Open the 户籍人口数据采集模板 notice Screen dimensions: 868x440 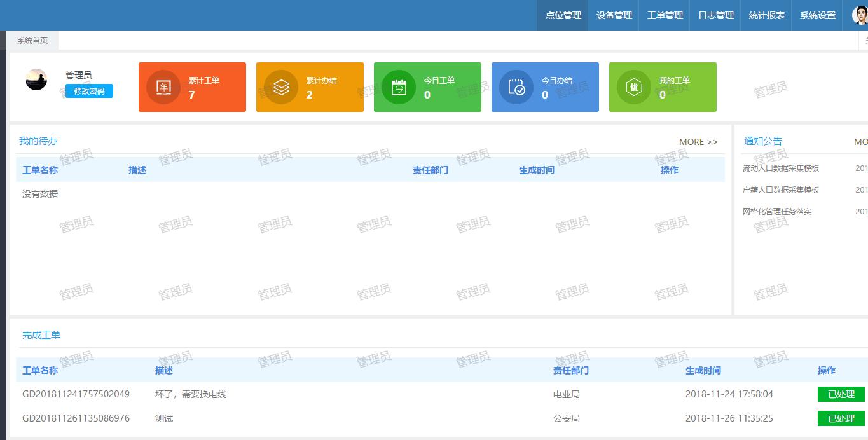(x=780, y=189)
